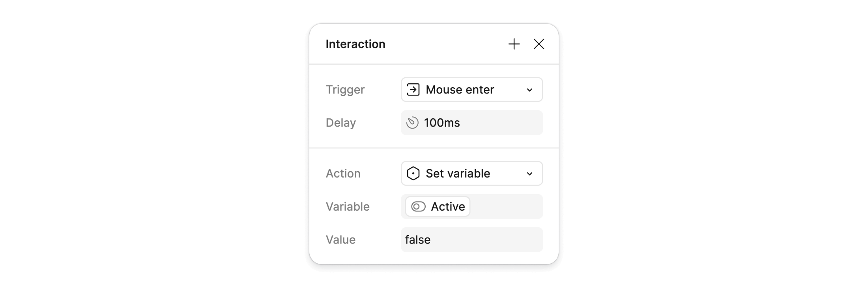Select the Trigger row label

pos(345,90)
